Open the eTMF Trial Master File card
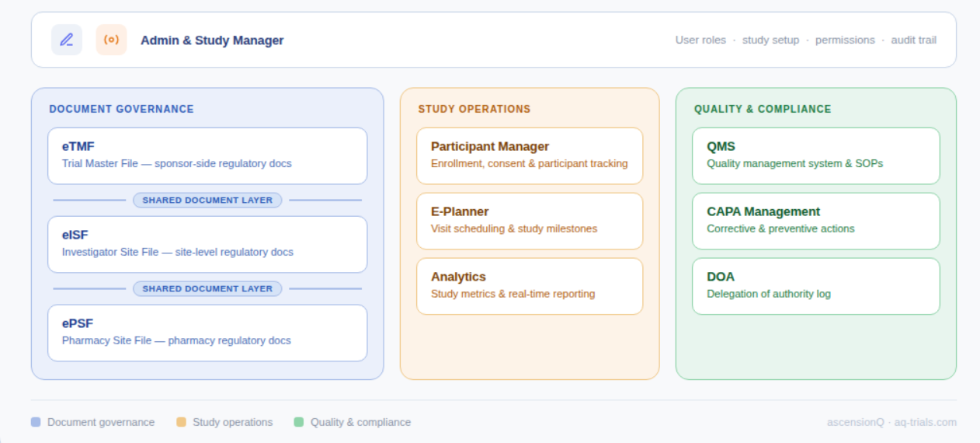 click(207, 155)
